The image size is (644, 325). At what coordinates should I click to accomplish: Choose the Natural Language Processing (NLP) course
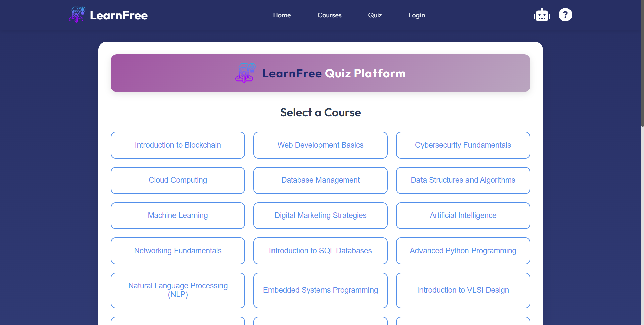pos(178,290)
